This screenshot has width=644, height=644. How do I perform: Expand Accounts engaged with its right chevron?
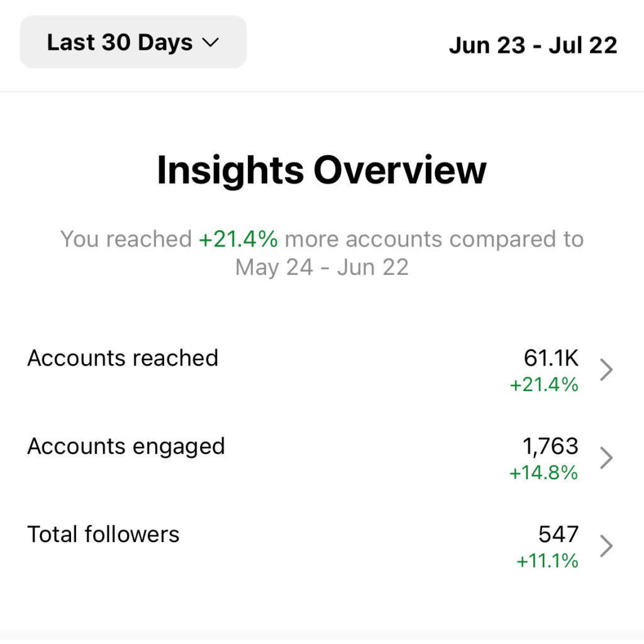pos(606,458)
